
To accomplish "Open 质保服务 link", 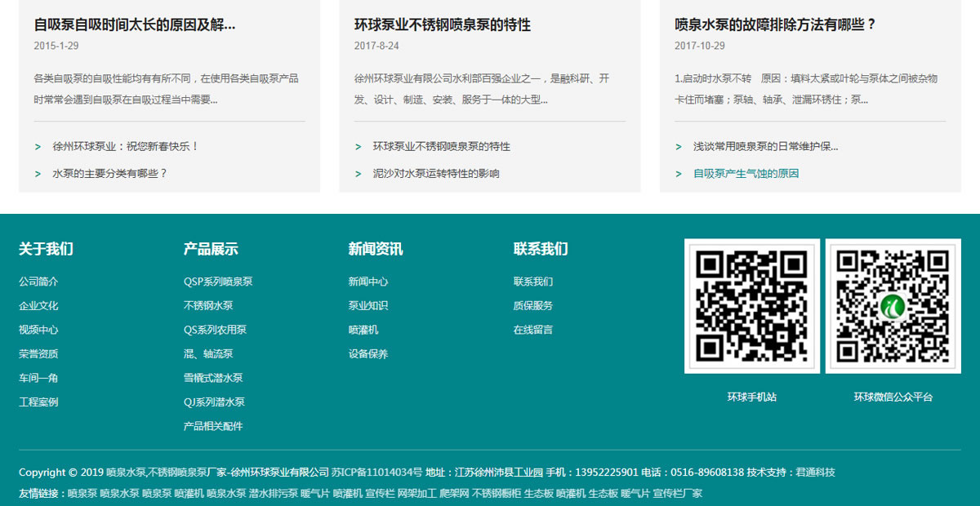I will (x=533, y=306).
